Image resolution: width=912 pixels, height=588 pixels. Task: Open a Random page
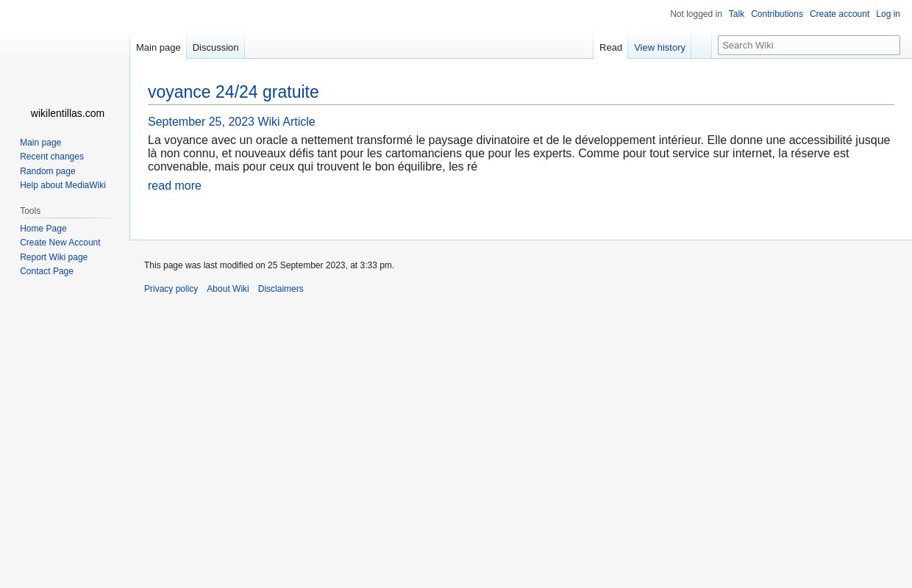tap(48, 171)
